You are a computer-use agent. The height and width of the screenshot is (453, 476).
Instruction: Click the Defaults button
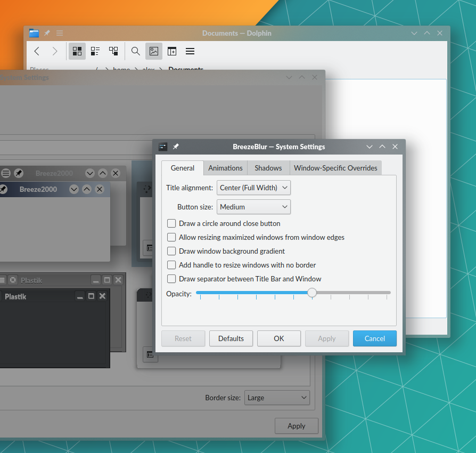pos(231,338)
